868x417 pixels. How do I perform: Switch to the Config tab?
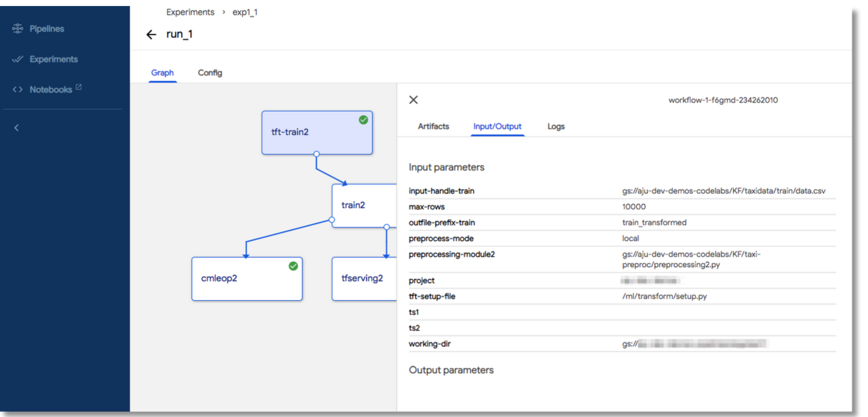click(210, 73)
